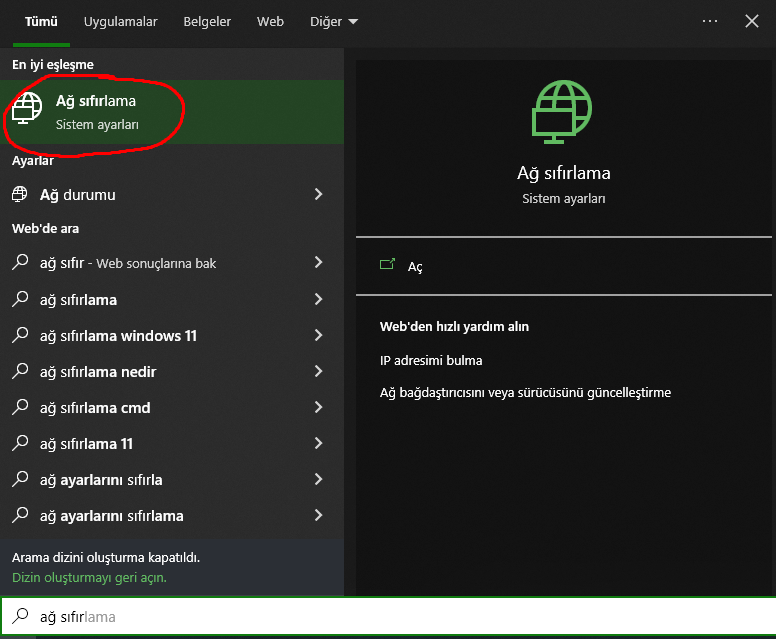Select 'ağ sıfırlama windows 11' suggestion
Screen dimensions: 776x639
[x=172, y=335]
